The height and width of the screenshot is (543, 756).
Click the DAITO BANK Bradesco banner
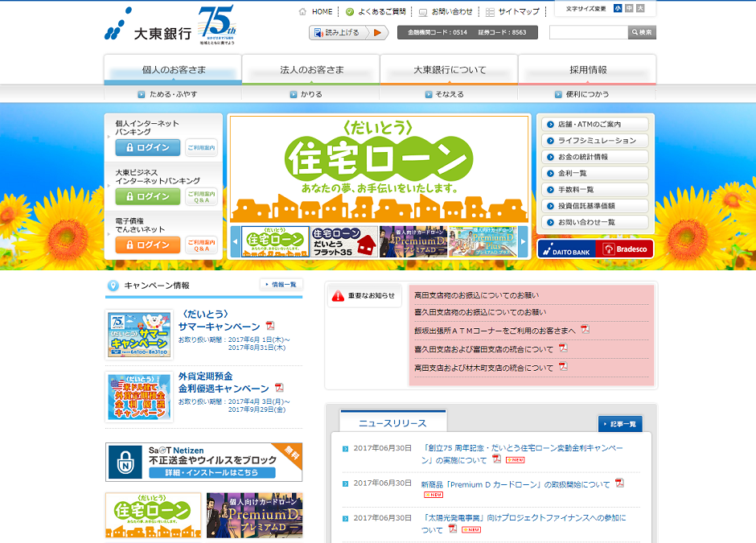[x=595, y=249]
